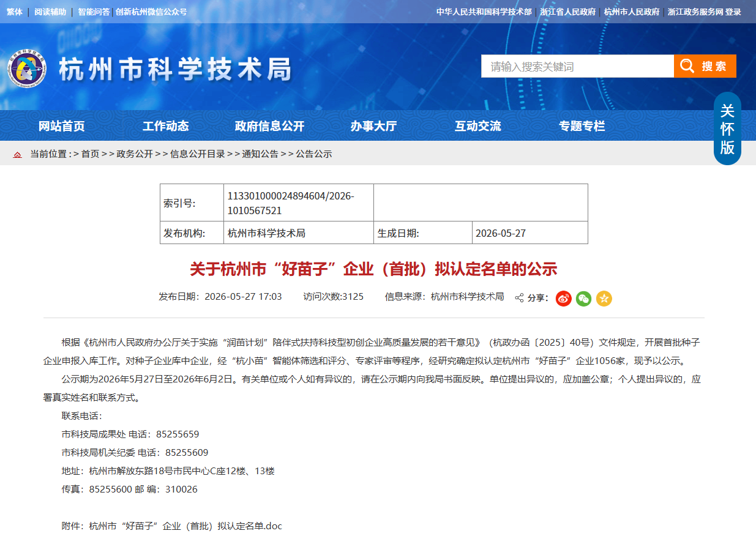
Task: Click 杭州市科学技术局 in the table
Action: point(266,233)
